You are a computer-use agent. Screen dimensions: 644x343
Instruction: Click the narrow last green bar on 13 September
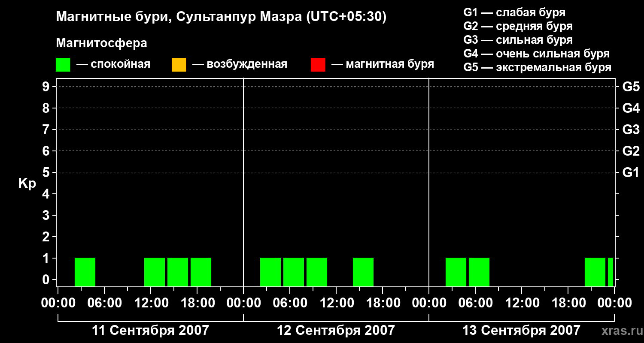point(611,272)
